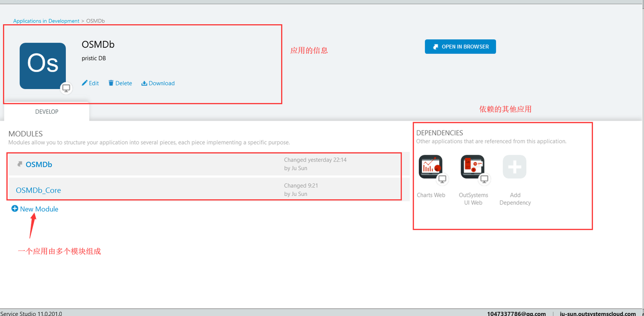Image resolution: width=644 pixels, height=316 pixels.
Task: Open the Charts Web dependency icon
Action: click(x=431, y=167)
